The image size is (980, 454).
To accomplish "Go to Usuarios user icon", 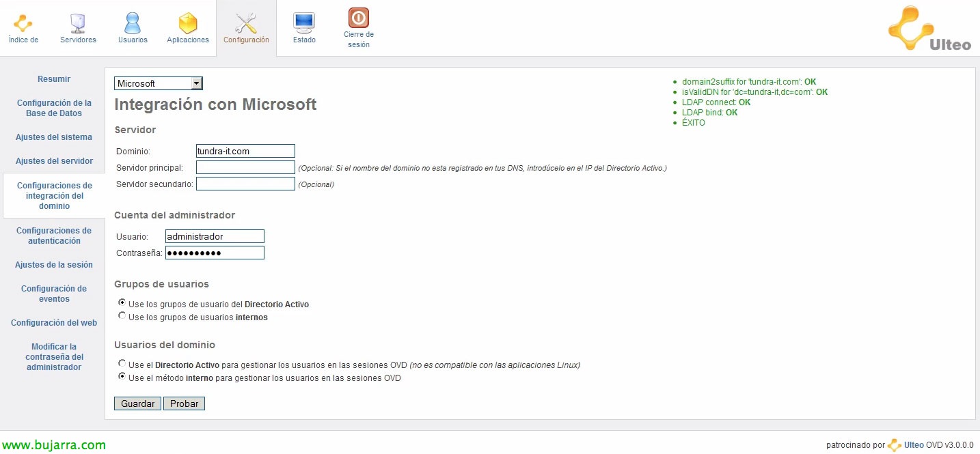I will click(x=133, y=23).
